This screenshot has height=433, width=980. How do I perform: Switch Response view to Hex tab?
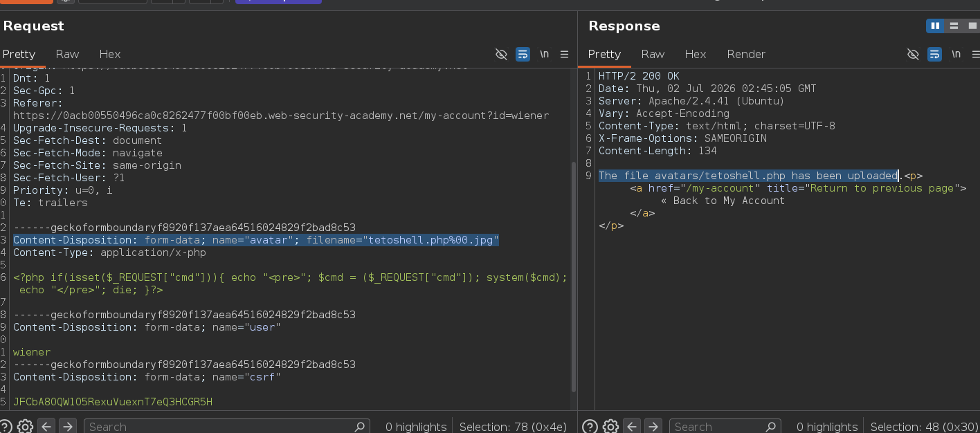point(695,54)
